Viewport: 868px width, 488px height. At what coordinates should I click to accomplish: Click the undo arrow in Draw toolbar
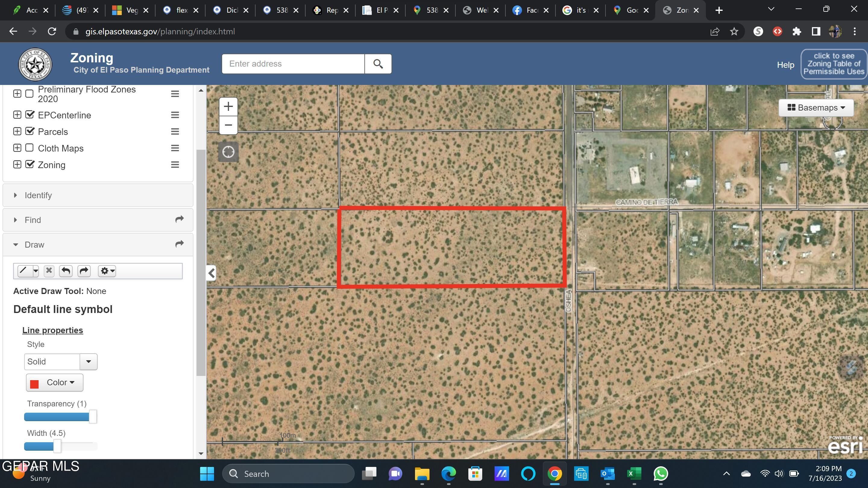click(x=66, y=271)
